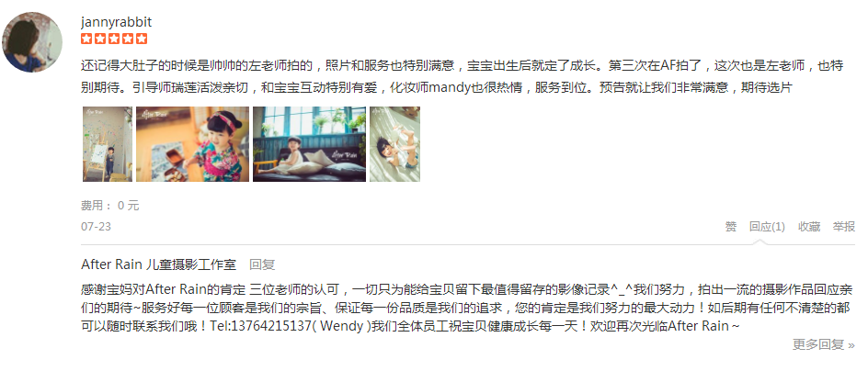The image size is (868, 371).
Task: Click the review text paragraph
Action: tap(463, 76)
